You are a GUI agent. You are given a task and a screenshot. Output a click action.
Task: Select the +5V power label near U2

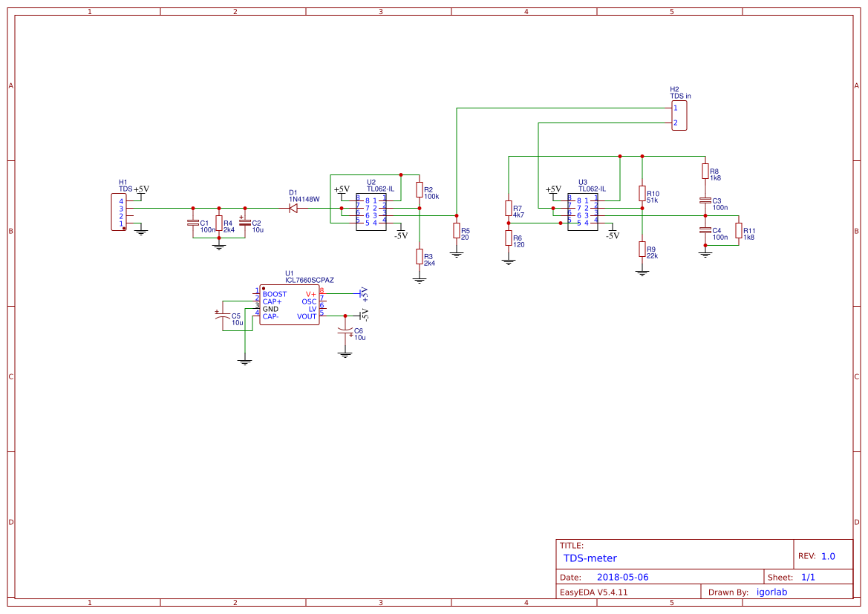(340, 188)
